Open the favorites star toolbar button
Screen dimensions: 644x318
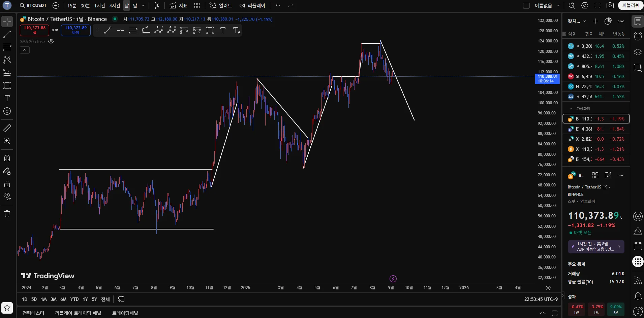[7, 308]
